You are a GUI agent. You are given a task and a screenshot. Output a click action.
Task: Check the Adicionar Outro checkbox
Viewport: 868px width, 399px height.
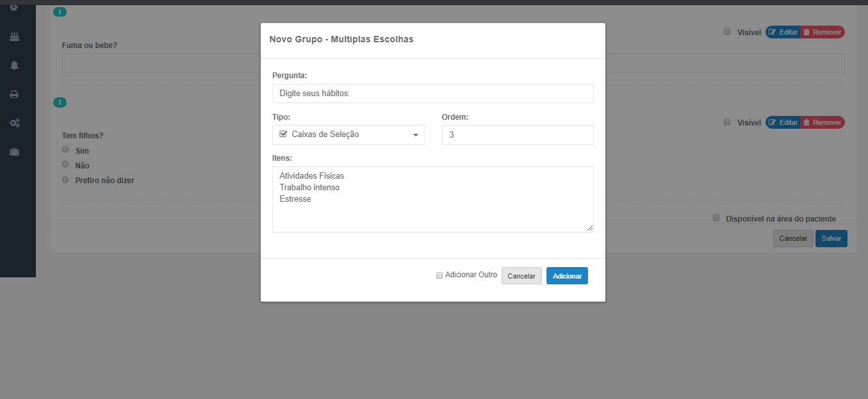tap(439, 275)
